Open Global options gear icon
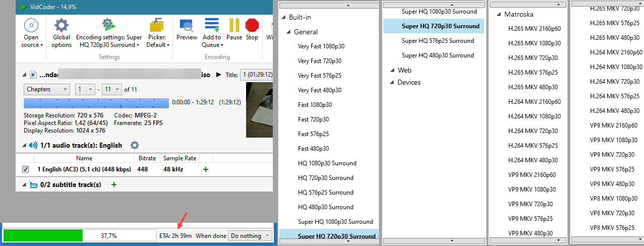 click(x=62, y=26)
